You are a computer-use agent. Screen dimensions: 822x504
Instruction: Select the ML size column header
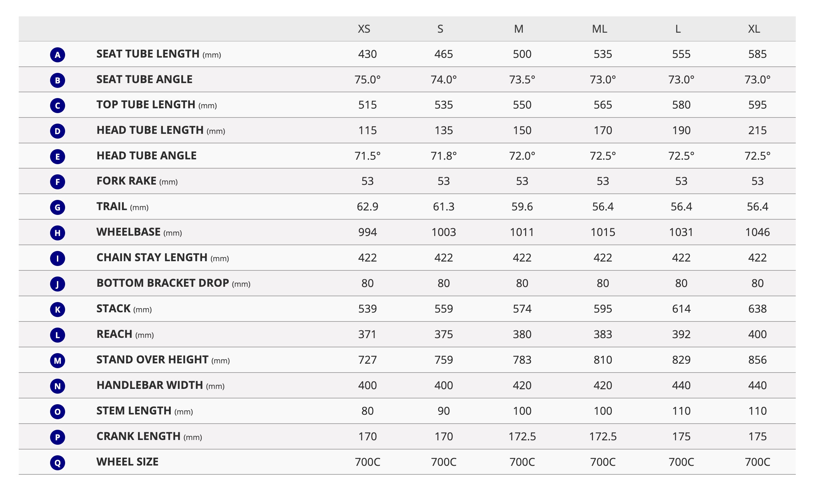click(x=600, y=29)
